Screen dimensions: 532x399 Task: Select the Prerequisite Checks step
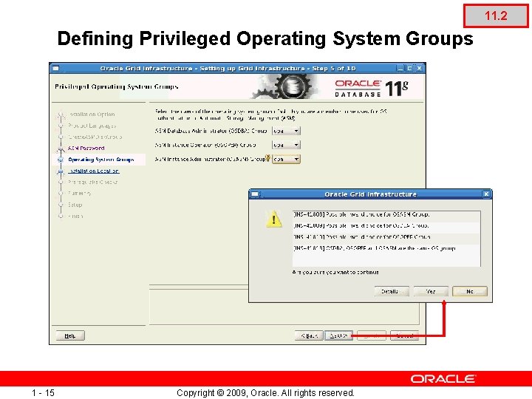coord(92,183)
